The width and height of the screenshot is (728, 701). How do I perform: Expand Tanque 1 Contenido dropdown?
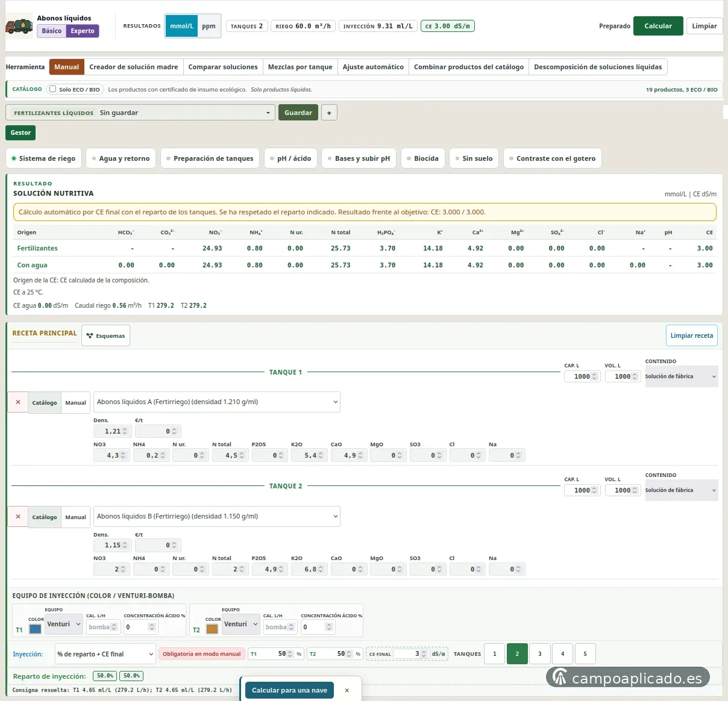click(x=681, y=376)
